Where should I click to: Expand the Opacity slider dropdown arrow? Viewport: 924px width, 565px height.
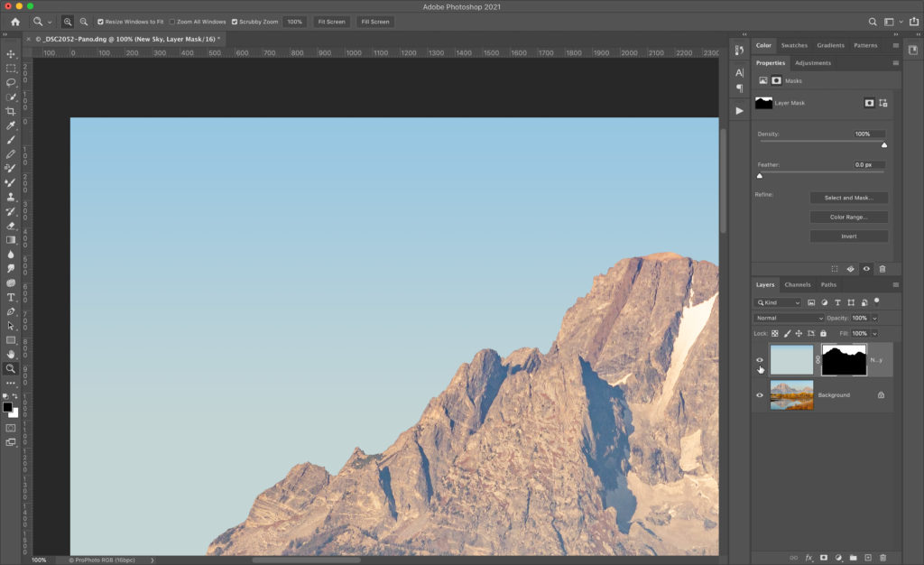(x=874, y=318)
